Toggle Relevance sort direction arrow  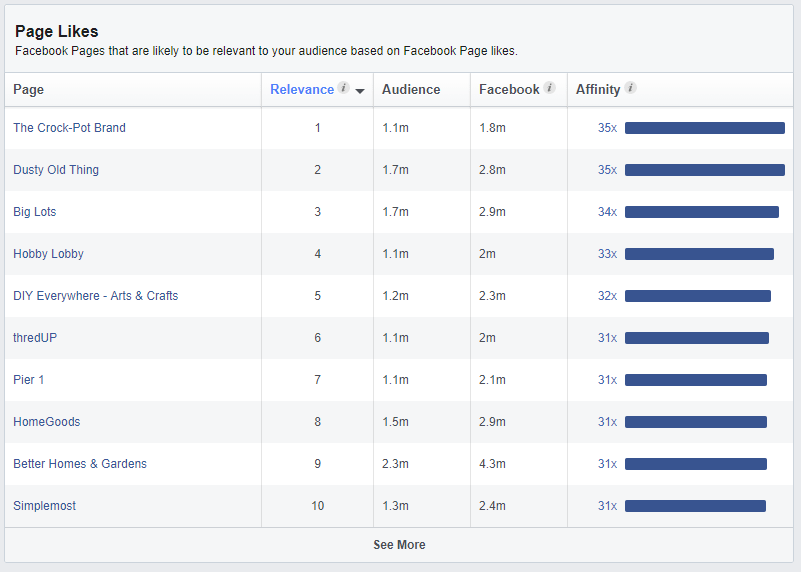pos(360,91)
